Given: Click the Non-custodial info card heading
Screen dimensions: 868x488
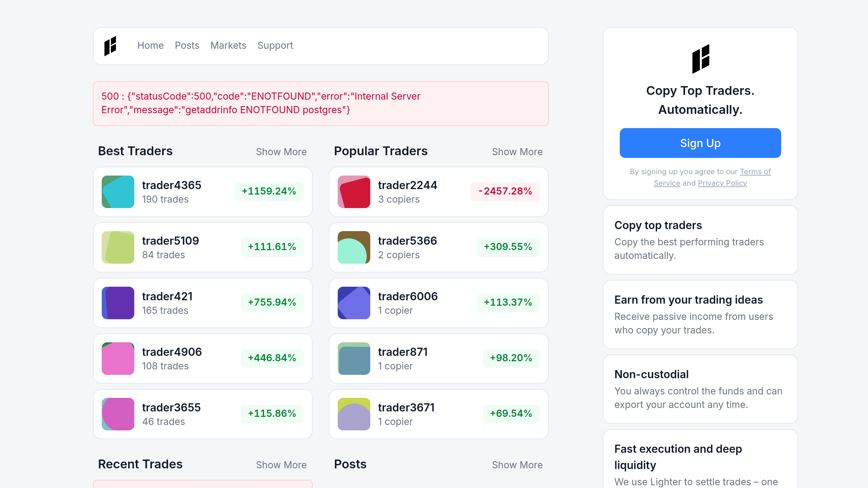Looking at the screenshot, I should point(652,374).
